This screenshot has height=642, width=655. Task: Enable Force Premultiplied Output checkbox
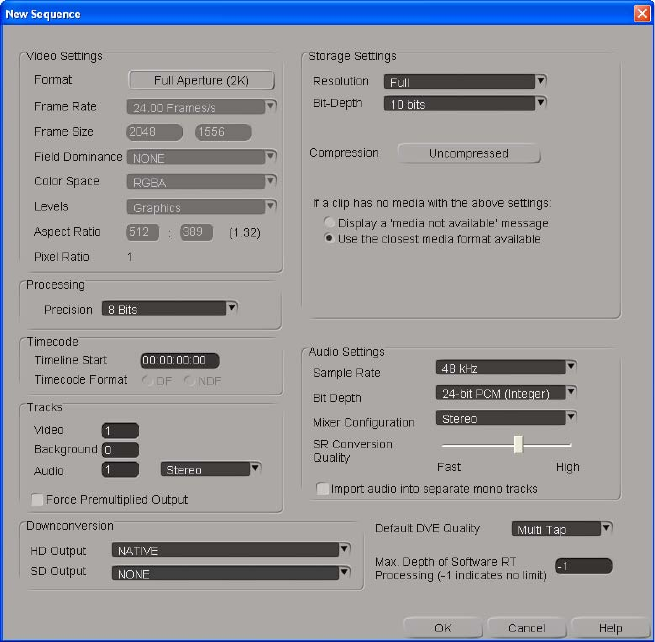pyautogui.click(x=37, y=500)
